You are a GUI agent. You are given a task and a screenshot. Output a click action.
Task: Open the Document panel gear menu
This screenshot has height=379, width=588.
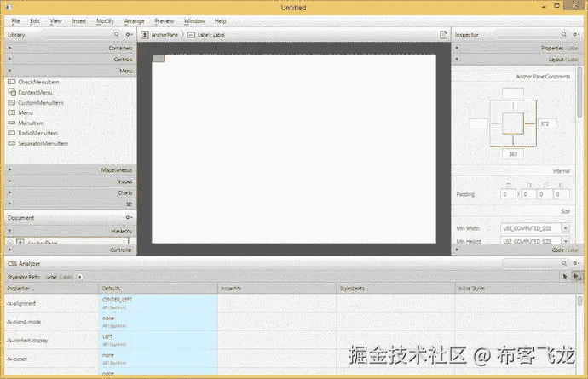129,217
